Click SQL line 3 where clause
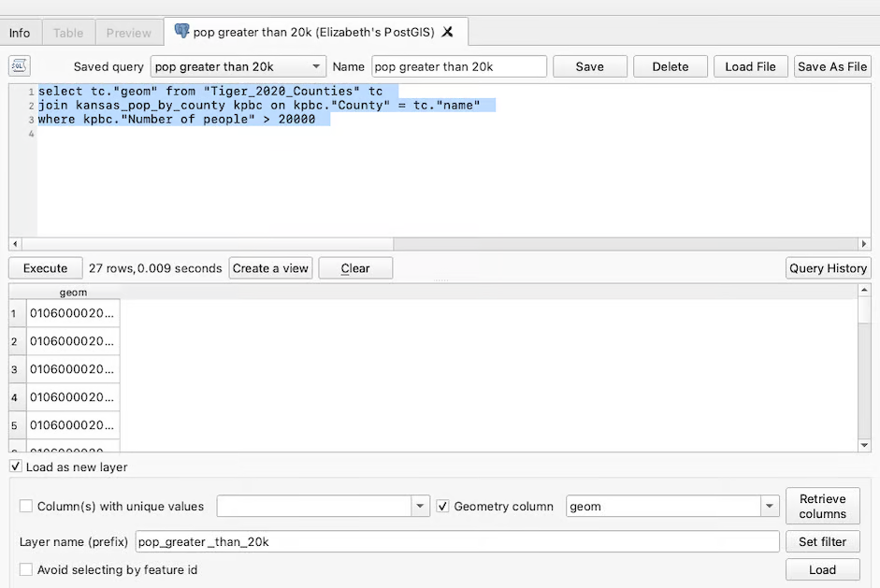Image resolution: width=880 pixels, height=588 pixels. coord(177,119)
